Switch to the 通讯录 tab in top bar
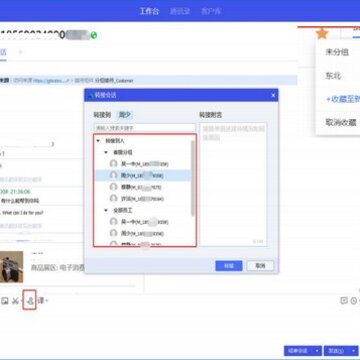 pyautogui.click(x=180, y=11)
